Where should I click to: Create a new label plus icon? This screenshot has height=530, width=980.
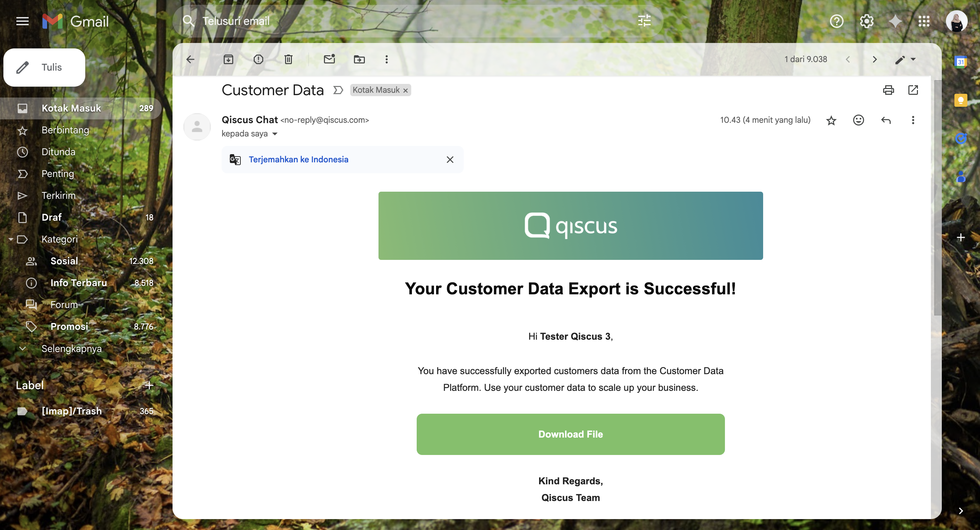pos(149,385)
